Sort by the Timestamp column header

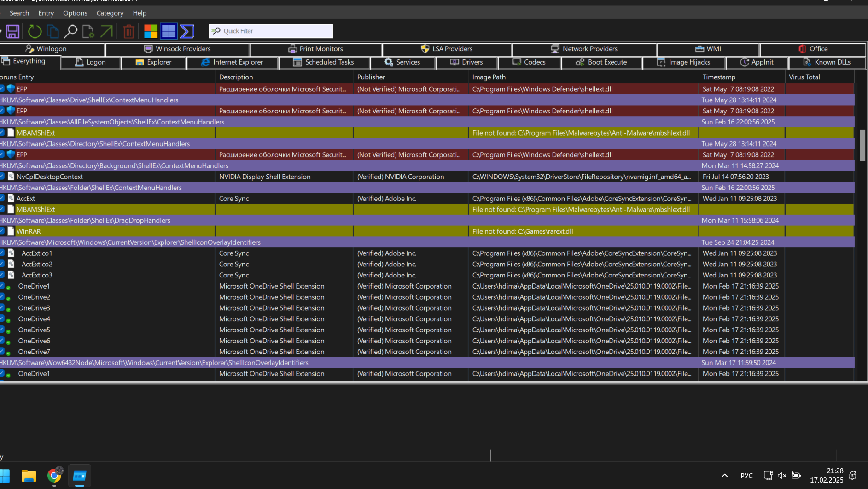tap(742, 77)
